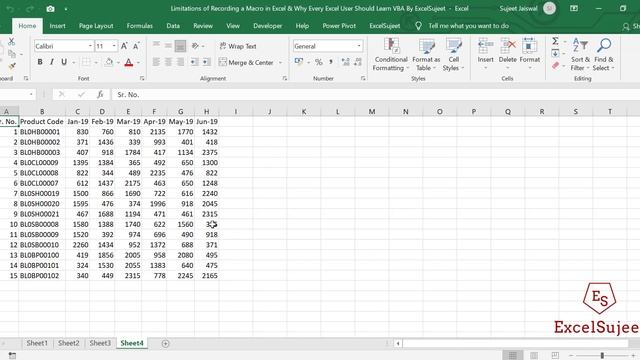This screenshot has width=640, height=360.
Task: Apply center text alignment
Action: pos(168,62)
